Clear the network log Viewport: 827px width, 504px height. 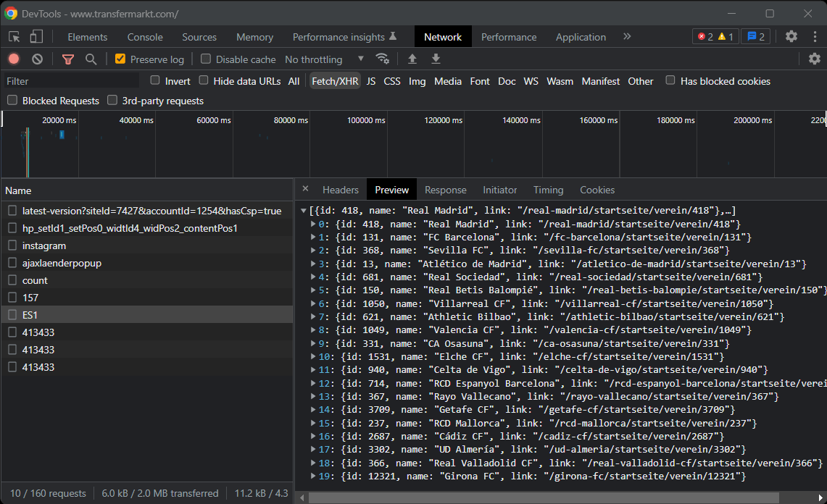pos(37,59)
